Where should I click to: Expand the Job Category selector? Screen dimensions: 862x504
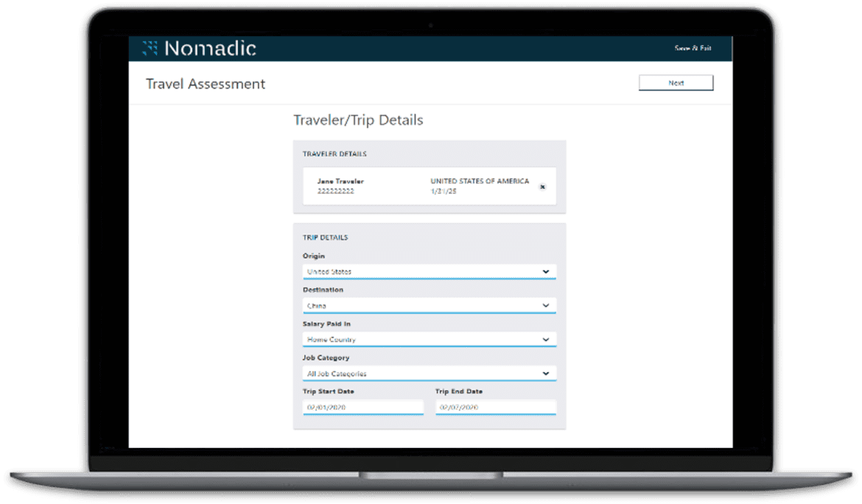(x=427, y=373)
